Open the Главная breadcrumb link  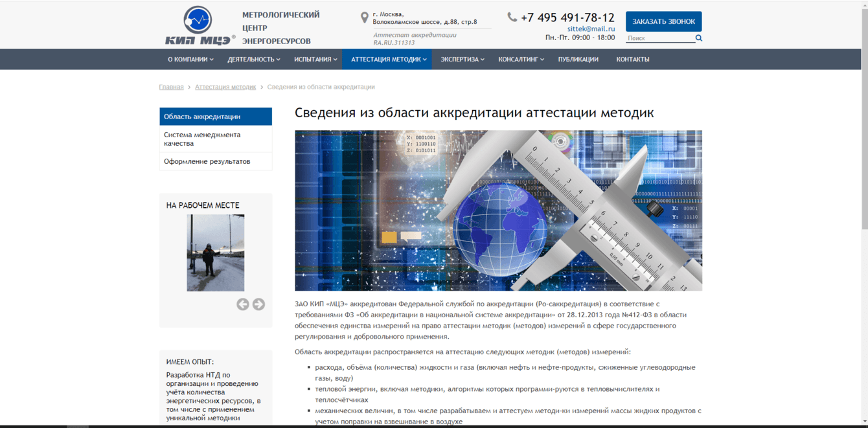(x=171, y=86)
